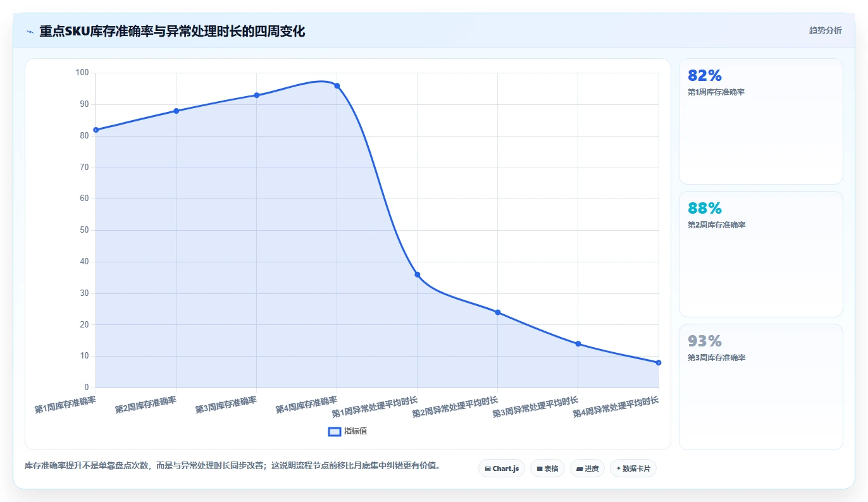Select the 进度 tag button
The height and width of the screenshot is (502, 868).
click(x=587, y=468)
